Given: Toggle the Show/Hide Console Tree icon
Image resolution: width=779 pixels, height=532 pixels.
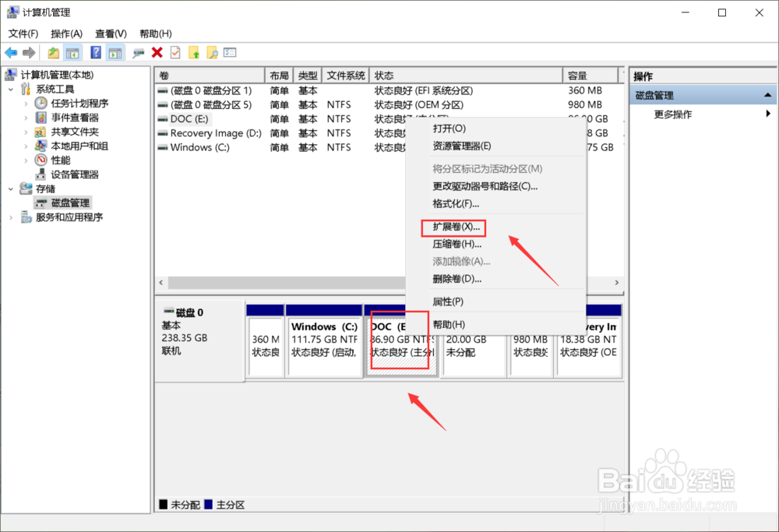Looking at the screenshot, I should [72, 53].
